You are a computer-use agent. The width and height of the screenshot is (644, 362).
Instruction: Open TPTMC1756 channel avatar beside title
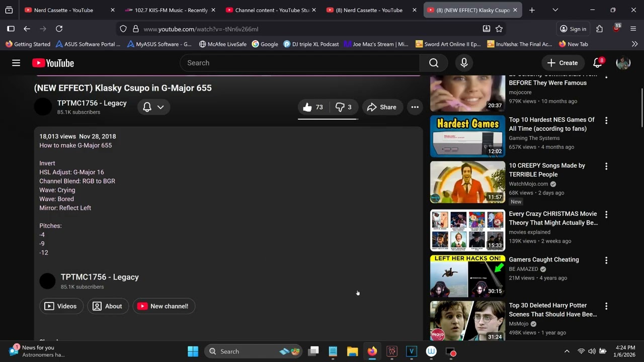click(43, 107)
